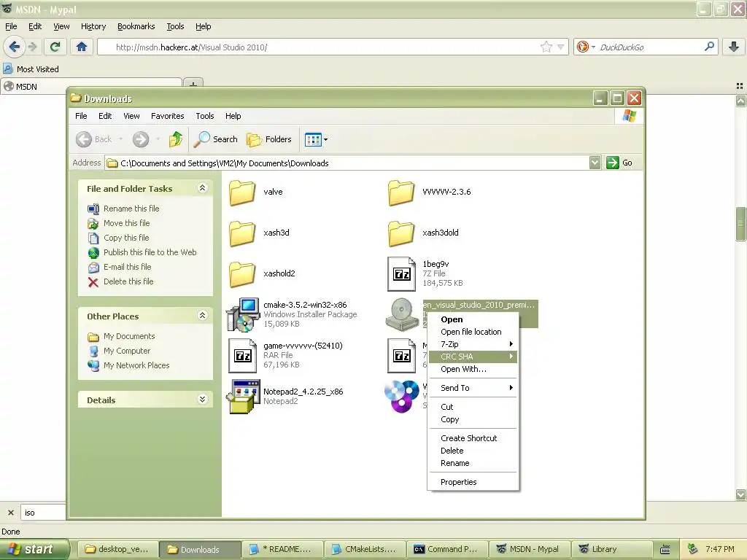This screenshot has width=747, height=560.
Task: Choose Open in the context menu
Action: point(473,319)
